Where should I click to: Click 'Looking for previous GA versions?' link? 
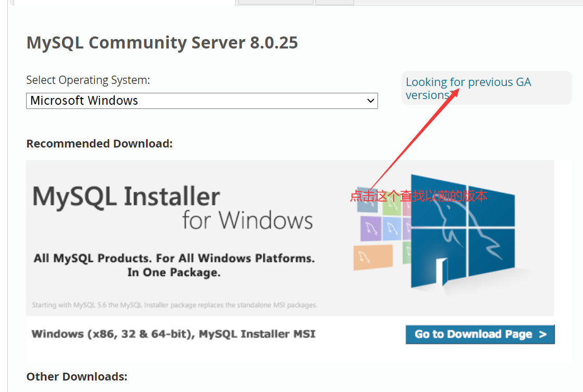point(468,89)
